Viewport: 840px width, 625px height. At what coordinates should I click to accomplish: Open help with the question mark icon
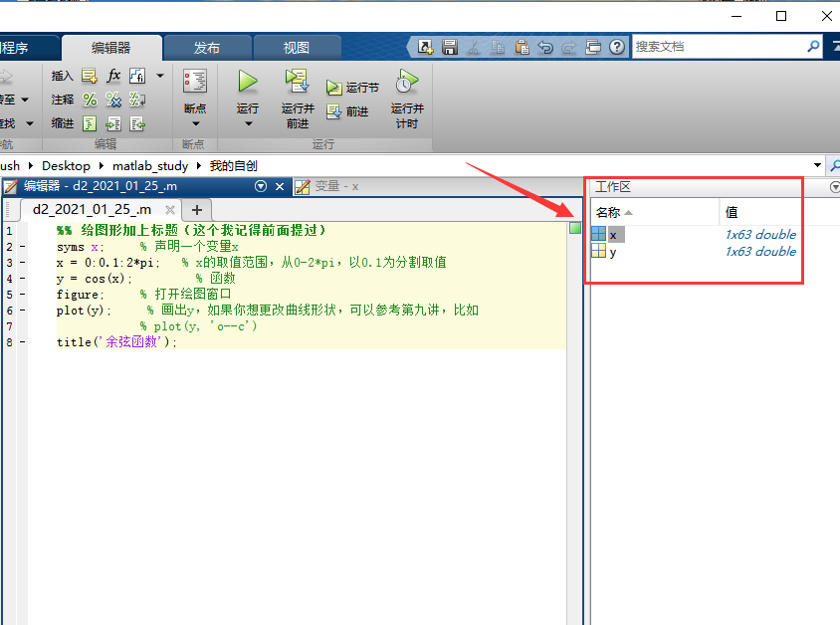coord(617,47)
